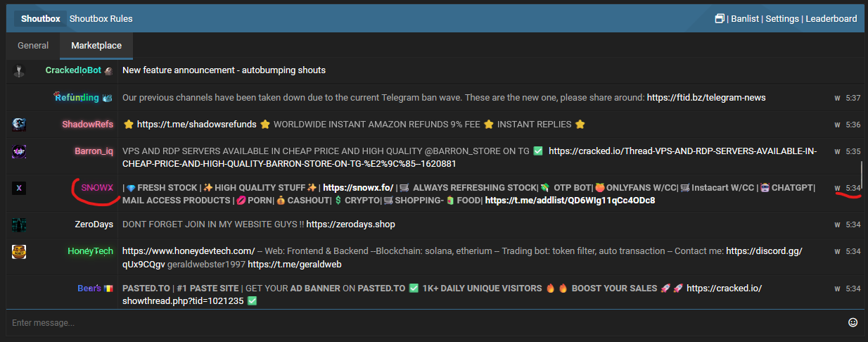Image resolution: width=868 pixels, height=342 pixels.
Task: Open HoneyTech's username link
Action: [90, 251]
